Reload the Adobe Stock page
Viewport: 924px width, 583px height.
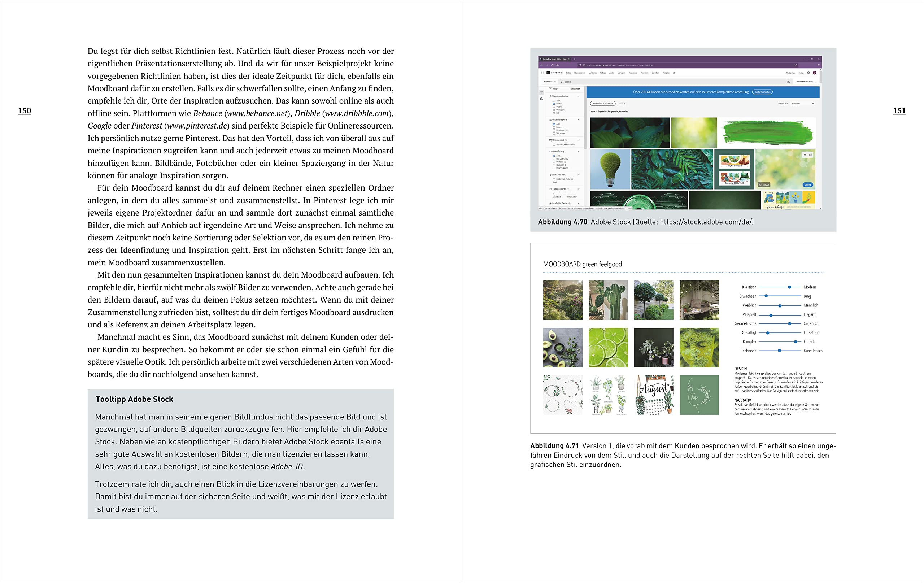552,65
